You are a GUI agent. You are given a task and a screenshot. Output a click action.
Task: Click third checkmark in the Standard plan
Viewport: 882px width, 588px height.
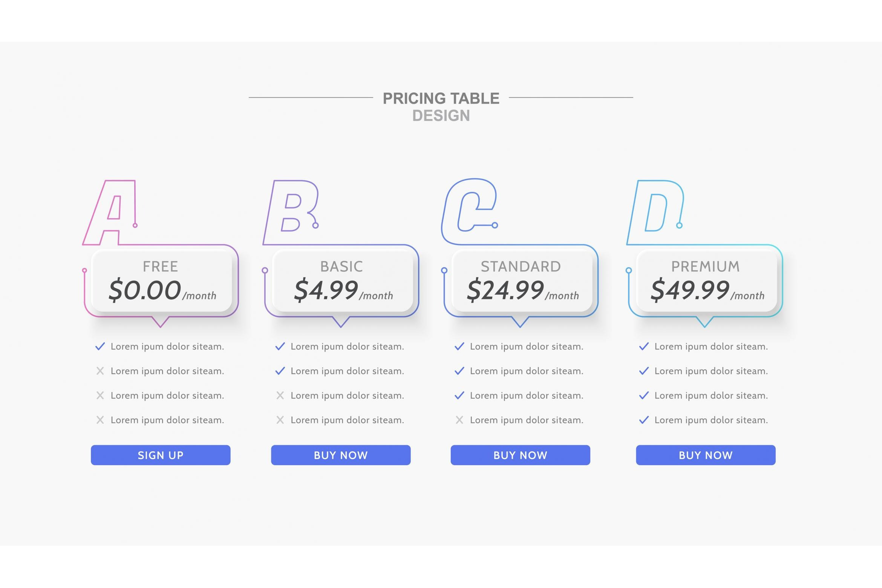459,395
